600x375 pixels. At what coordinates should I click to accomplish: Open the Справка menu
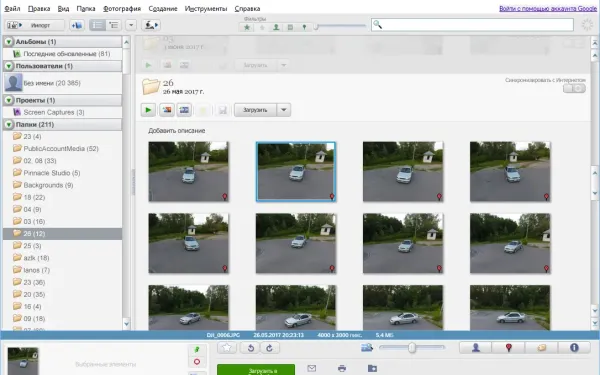point(247,8)
